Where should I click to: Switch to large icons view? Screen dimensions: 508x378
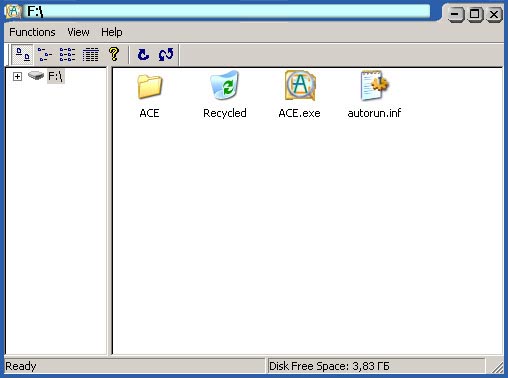tap(22, 54)
